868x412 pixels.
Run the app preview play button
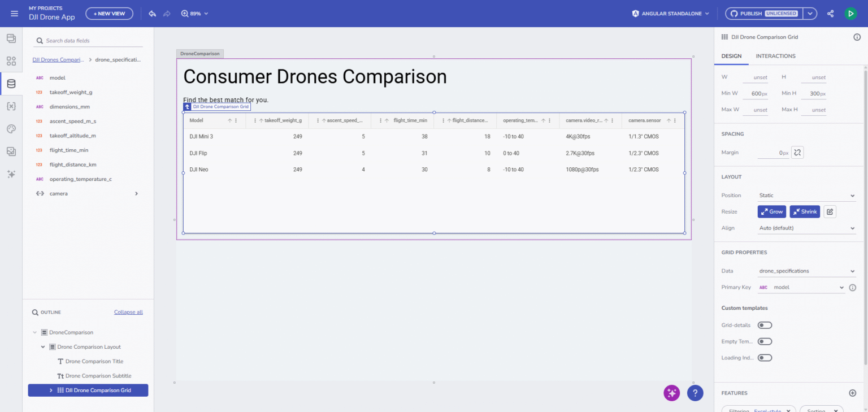[x=850, y=14]
